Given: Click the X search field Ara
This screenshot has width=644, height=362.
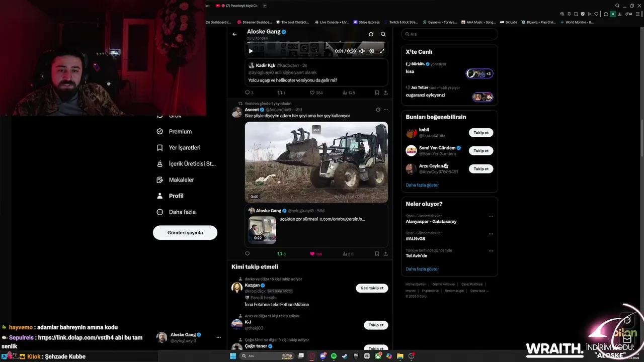Looking at the screenshot, I should [449, 34].
